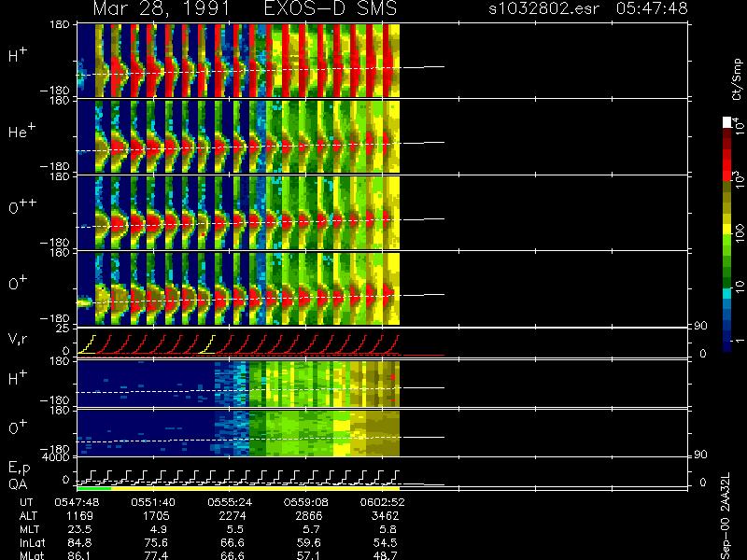Select the O++ panel label
This screenshot has width=747, height=560.
(x=22, y=206)
